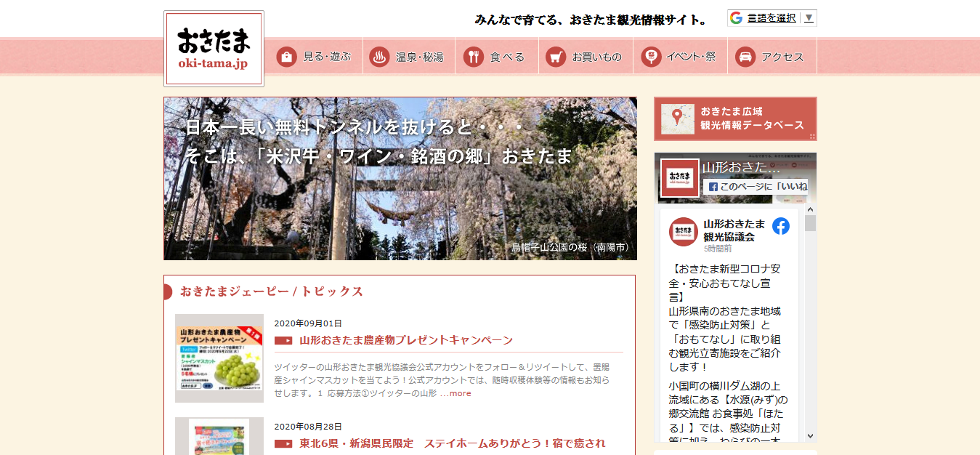Open the お買いもの menu
This screenshot has width=980, height=455.
[x=586, y=57]
